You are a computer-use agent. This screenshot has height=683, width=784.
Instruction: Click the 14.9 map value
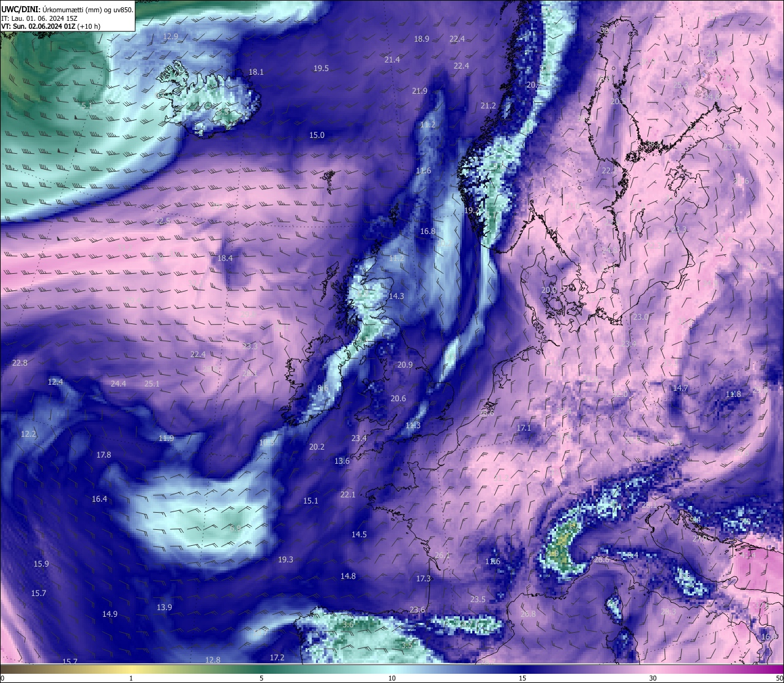pyautogui.click(x=110, y=614)
